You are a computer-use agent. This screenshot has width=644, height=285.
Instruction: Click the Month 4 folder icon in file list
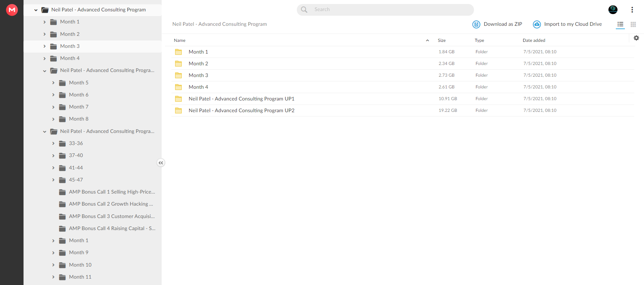tap(178, 87)
